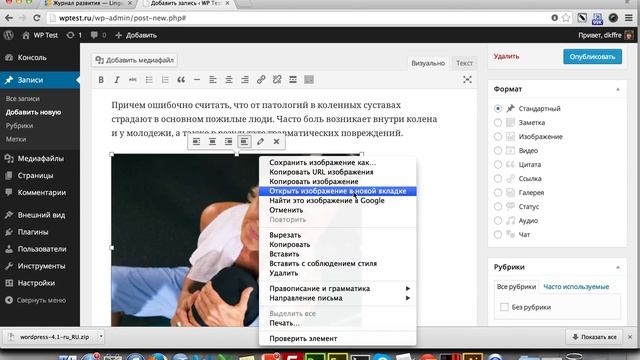
Task: Select Галерея post format
Action: coord(498,192)
